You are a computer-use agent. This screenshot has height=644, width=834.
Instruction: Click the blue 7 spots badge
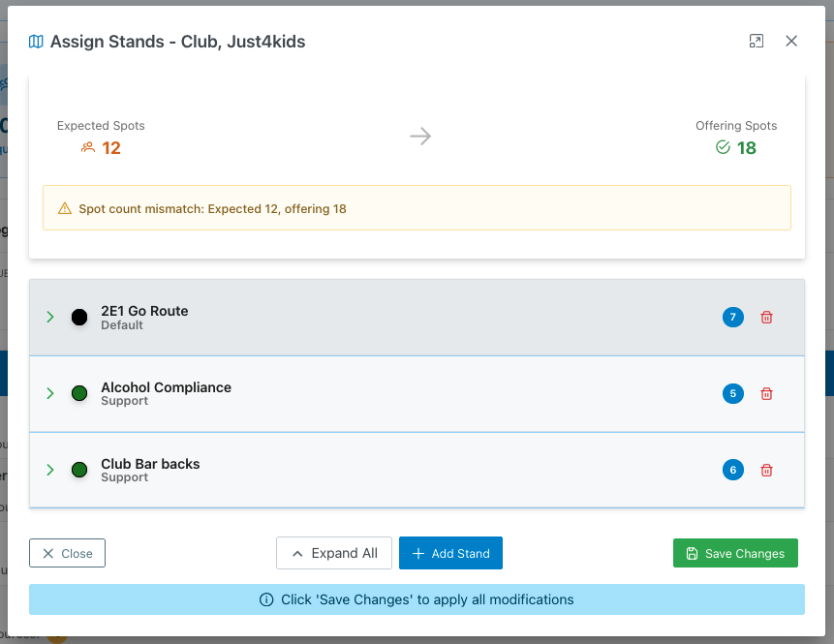point(732,318)
